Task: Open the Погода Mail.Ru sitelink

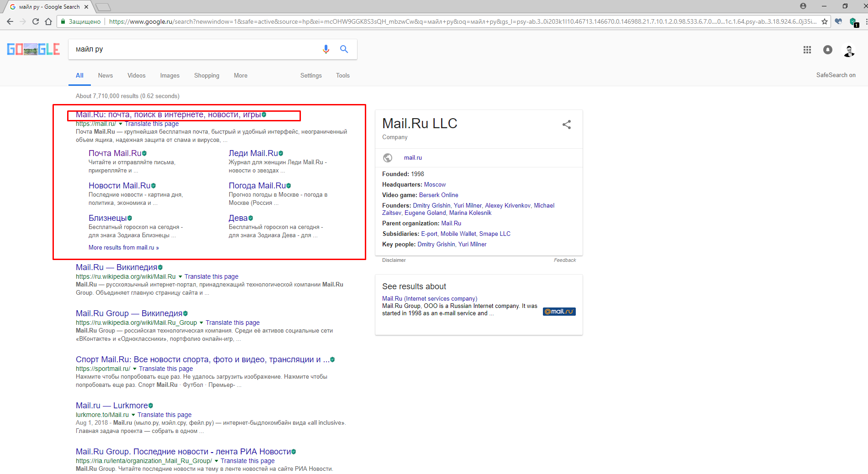Action: (258, 186)
